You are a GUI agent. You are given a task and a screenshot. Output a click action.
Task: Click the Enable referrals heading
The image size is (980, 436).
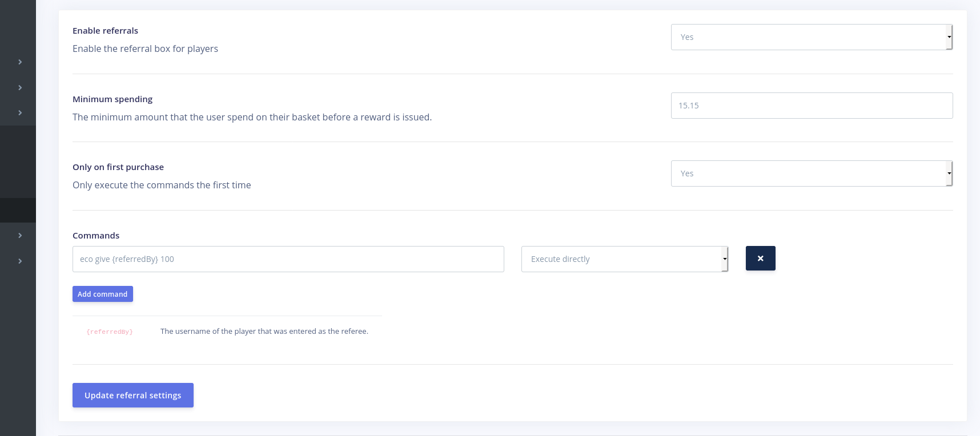click(x=105, y=31)
